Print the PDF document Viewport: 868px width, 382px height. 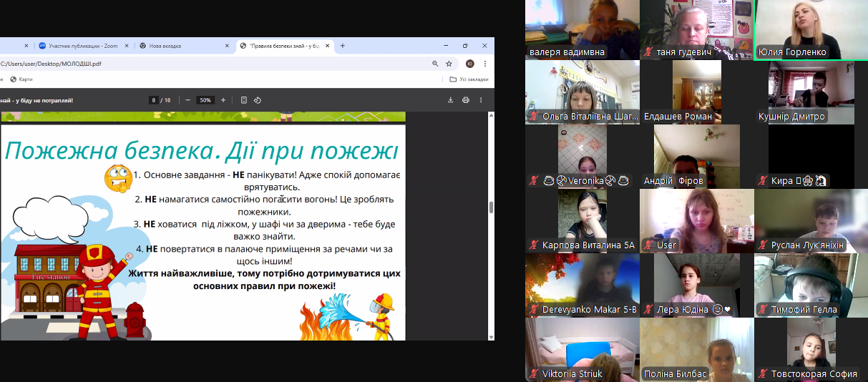coord(466,100)
